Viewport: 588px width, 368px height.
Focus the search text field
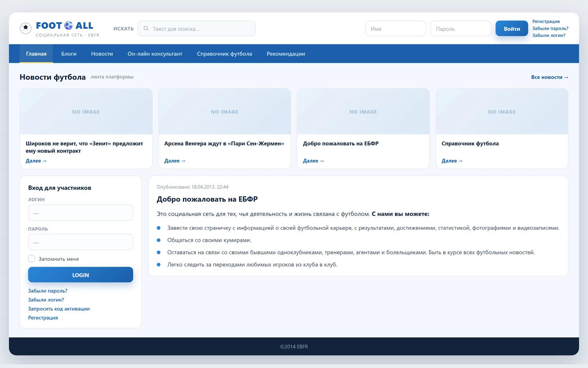196,28
